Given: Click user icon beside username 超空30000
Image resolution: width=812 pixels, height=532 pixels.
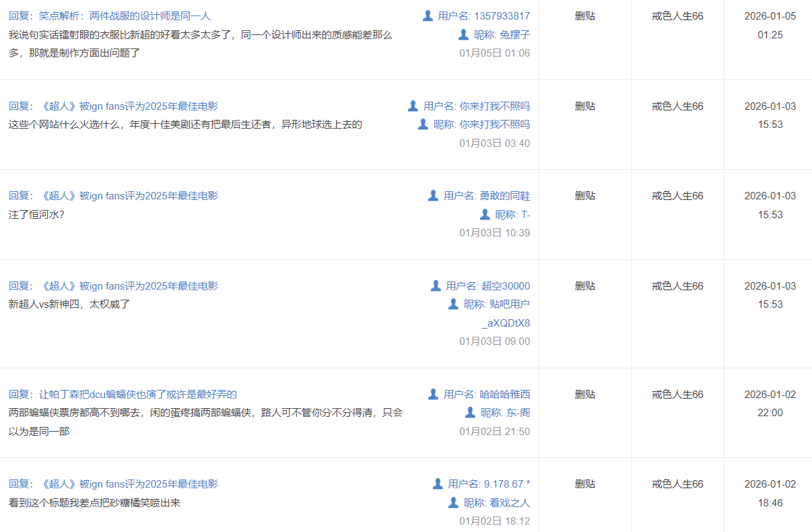Looking at the screenshot, I should (x=436, y=286).
